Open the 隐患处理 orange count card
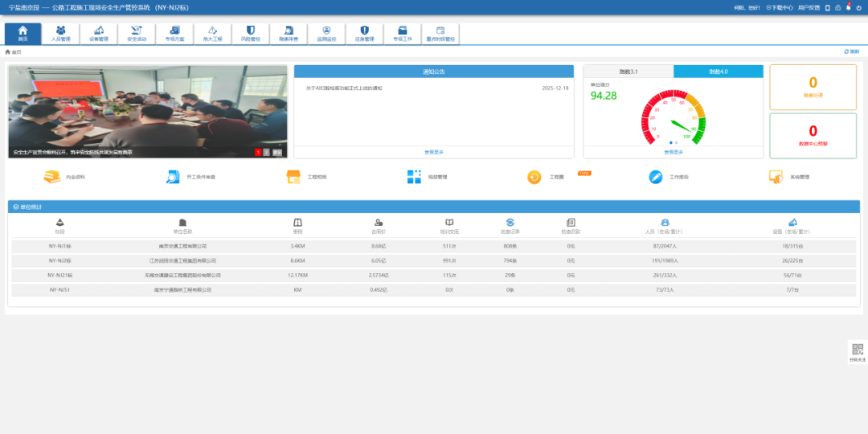Screen dimensions: 868x434 pos(813,87)
